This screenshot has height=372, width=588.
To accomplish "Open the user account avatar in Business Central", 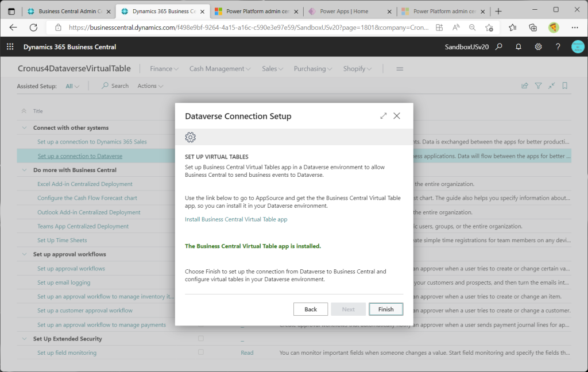I will [578, 47].
